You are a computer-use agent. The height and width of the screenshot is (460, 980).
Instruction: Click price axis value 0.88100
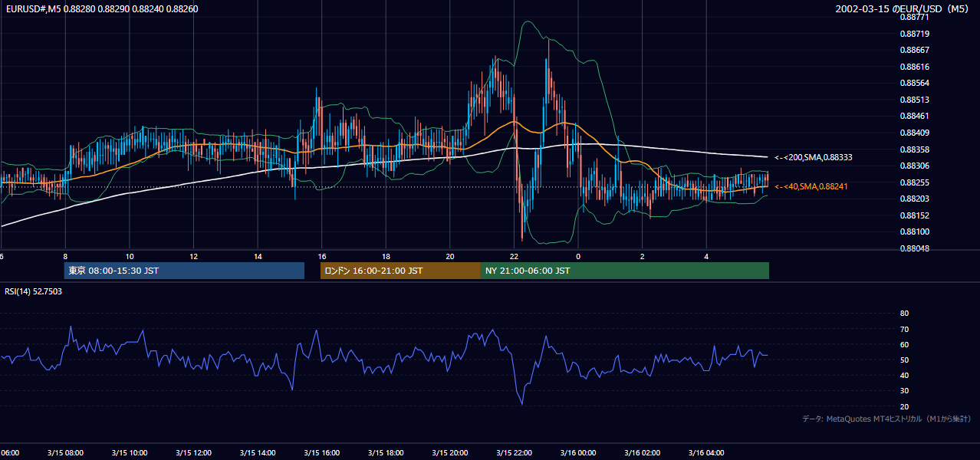click(914, 232)
